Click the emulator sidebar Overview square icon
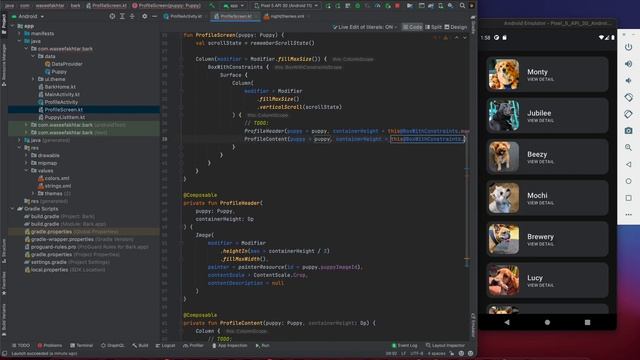The width and height of the screenshot is (640, 360). pos(628,198)
